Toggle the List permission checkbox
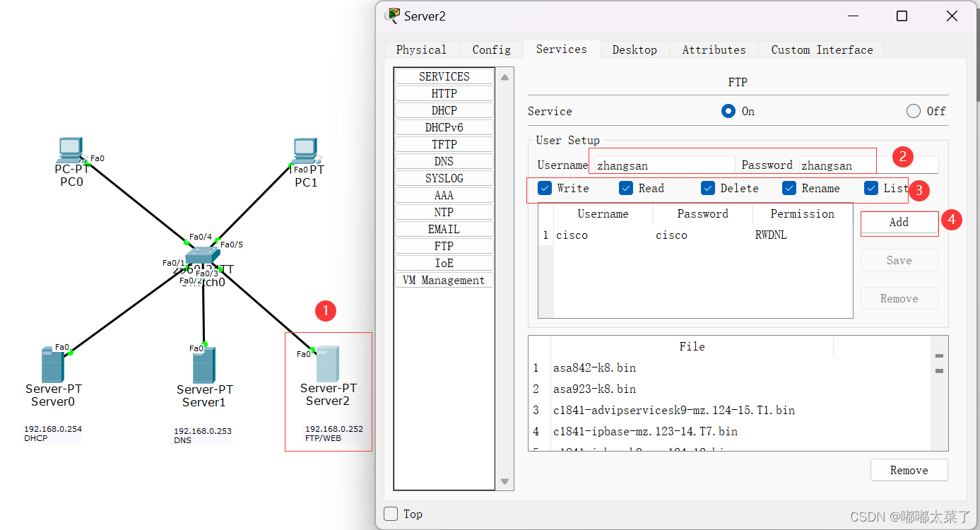Image resolution: width=980 pixels, height=530 pixels. [x=871, y=188]
